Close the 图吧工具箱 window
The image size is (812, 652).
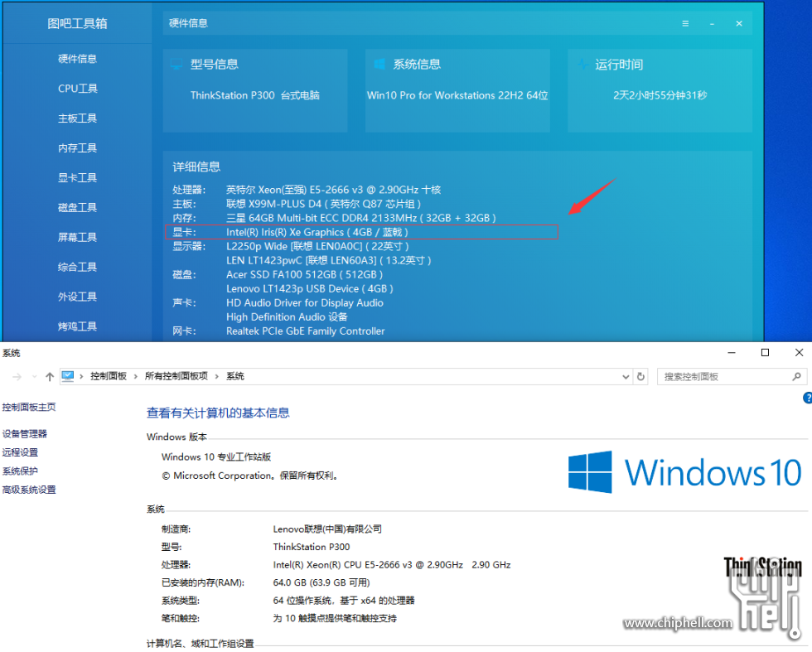(x=739, y=23)
